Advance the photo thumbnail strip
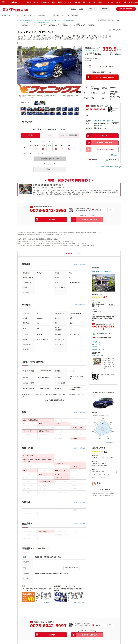The width and height of the screenshot is (138, 644). [x=81, y=111]
